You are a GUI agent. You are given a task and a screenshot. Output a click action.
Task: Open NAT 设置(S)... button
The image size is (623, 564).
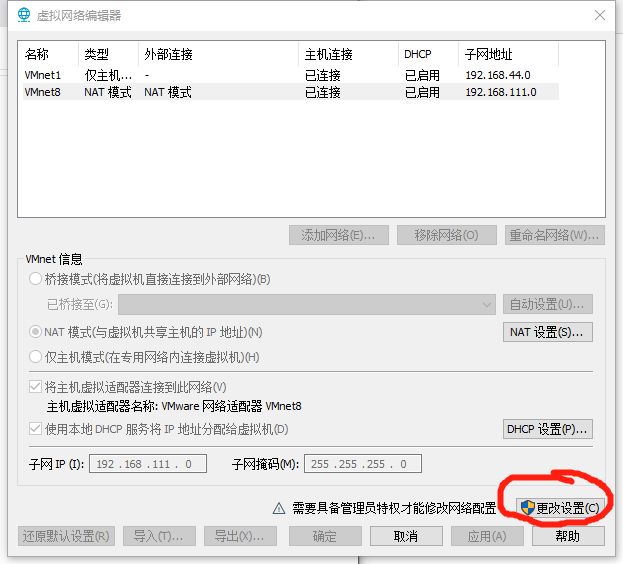point(548,332)
